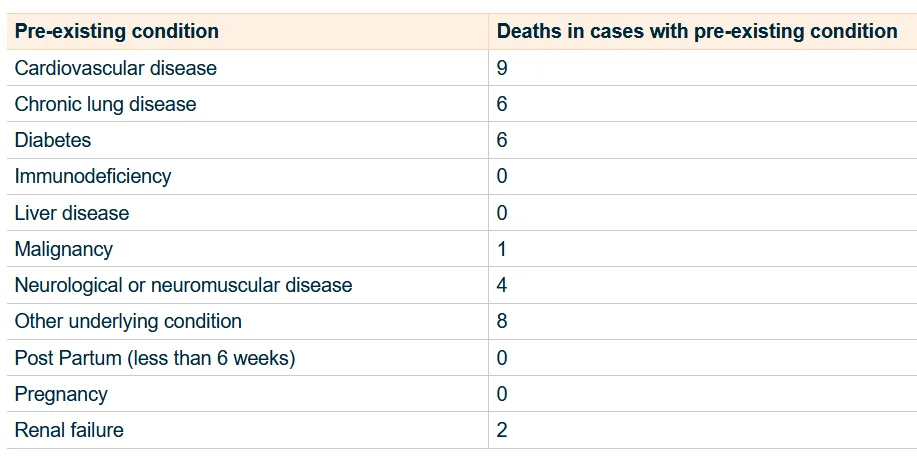The height and width of the screenshot is (456, 917).
Task: Click the Pre-existing condition column header
Action: click(x=117, y=31)
